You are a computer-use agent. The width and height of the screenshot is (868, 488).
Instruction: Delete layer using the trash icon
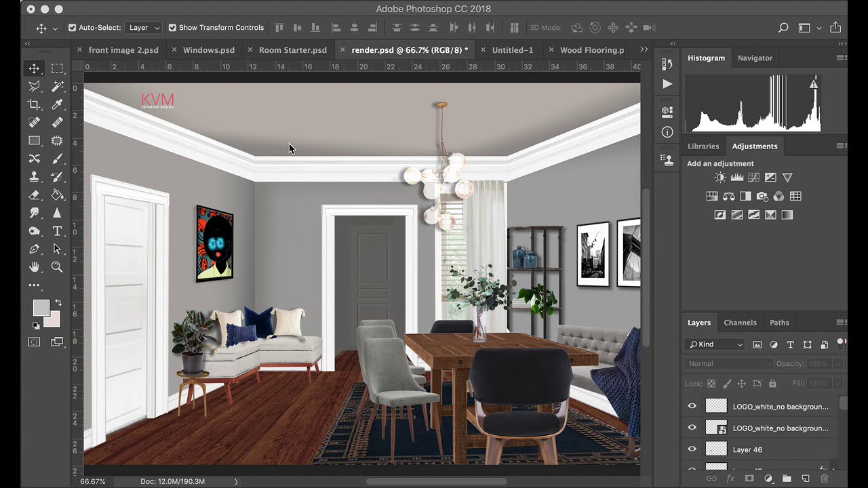coord(825,477)
